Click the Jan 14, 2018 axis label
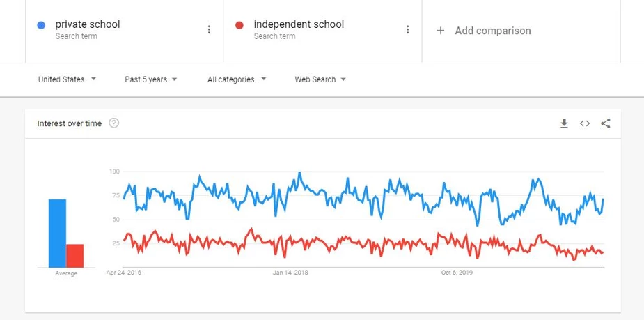The width and height of the screenshot is (644, 320). 290,273
